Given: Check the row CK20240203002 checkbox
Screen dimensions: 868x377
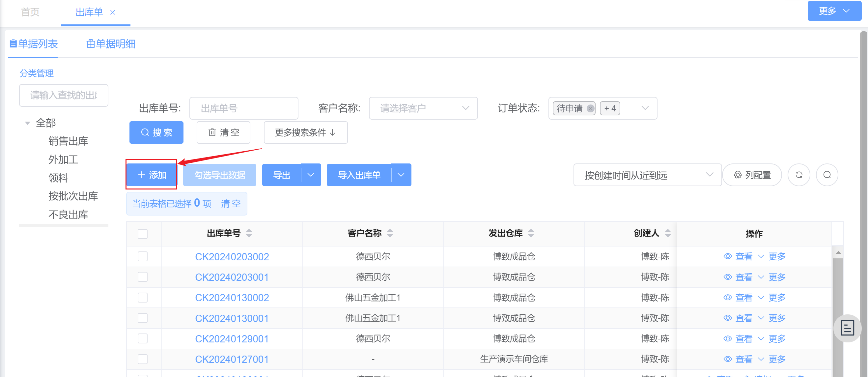Looking at the screenshot, I should [143, 257].
